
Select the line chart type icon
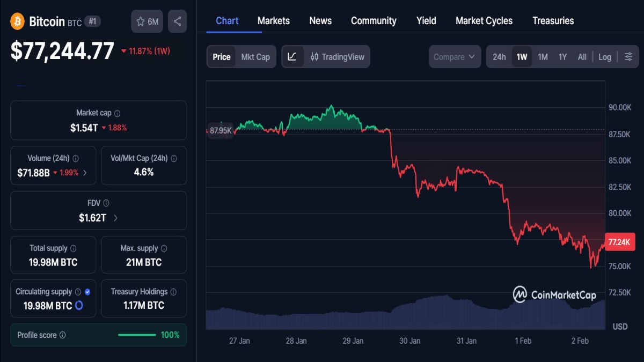[x=292, y=57]
